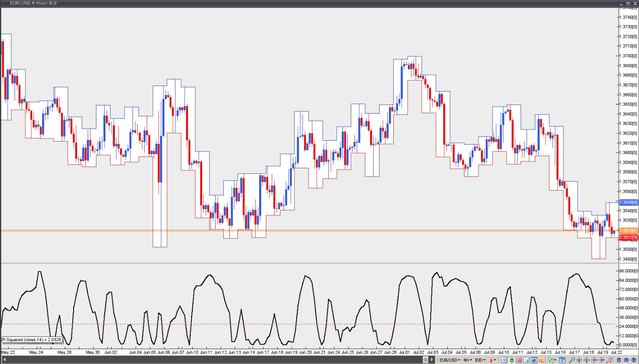Screen dimensions: 639x364
Task: Click the vertical expand arrows icon
Action: click(594, 360)
